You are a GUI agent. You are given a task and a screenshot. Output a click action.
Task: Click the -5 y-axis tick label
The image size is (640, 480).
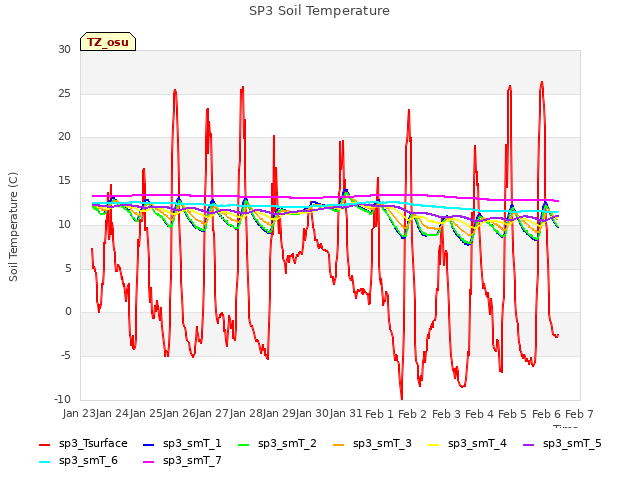[66, 356]
